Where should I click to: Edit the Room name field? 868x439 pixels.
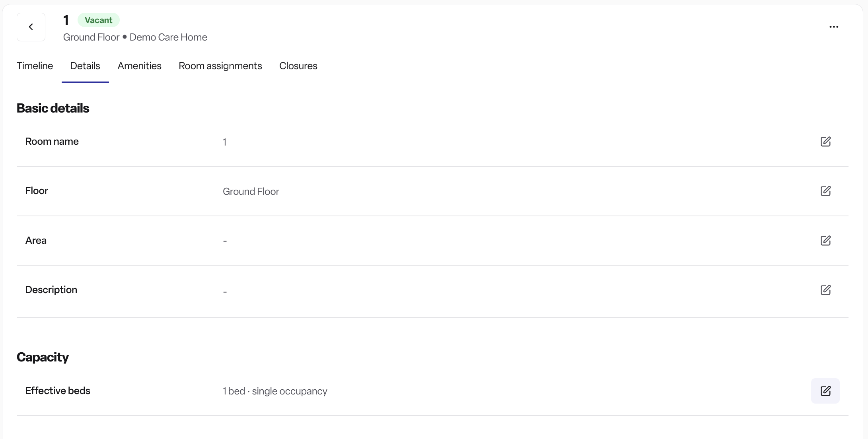point(825,142)
